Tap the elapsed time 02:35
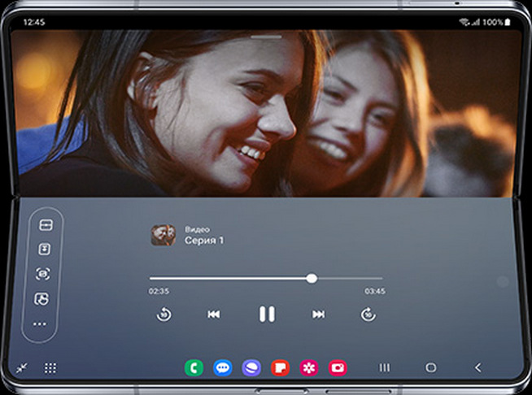This screenshot has width=532, height=395. (x=159, y=291)
